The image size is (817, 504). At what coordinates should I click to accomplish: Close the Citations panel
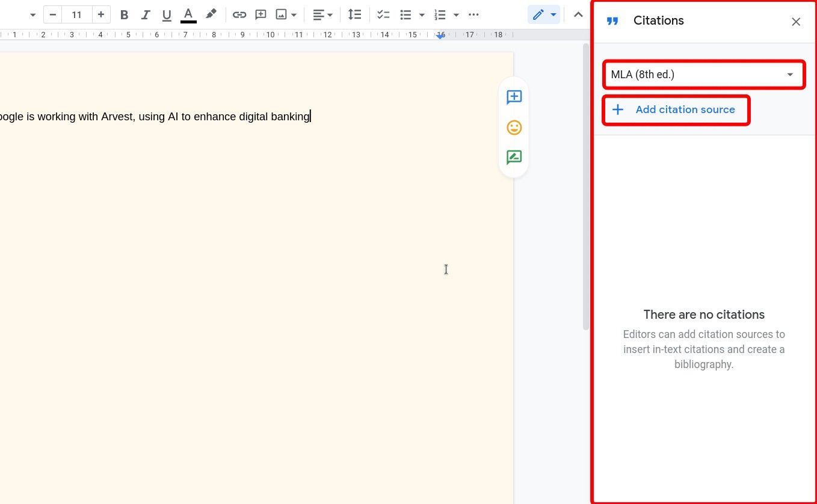click(796, 22)
